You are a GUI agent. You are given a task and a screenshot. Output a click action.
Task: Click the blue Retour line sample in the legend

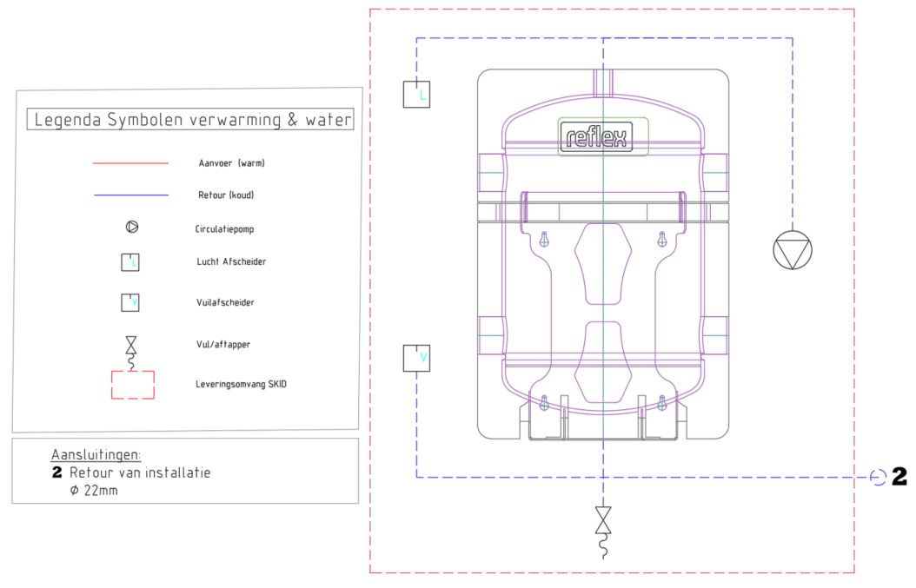coord(131,195)
